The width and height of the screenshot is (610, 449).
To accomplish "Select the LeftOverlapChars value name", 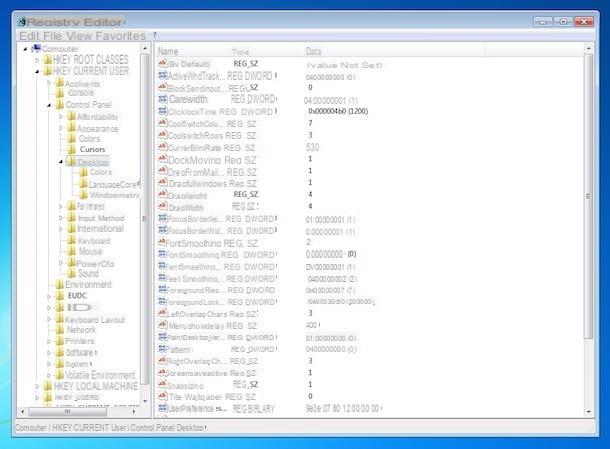I will (x=197, y=314).
